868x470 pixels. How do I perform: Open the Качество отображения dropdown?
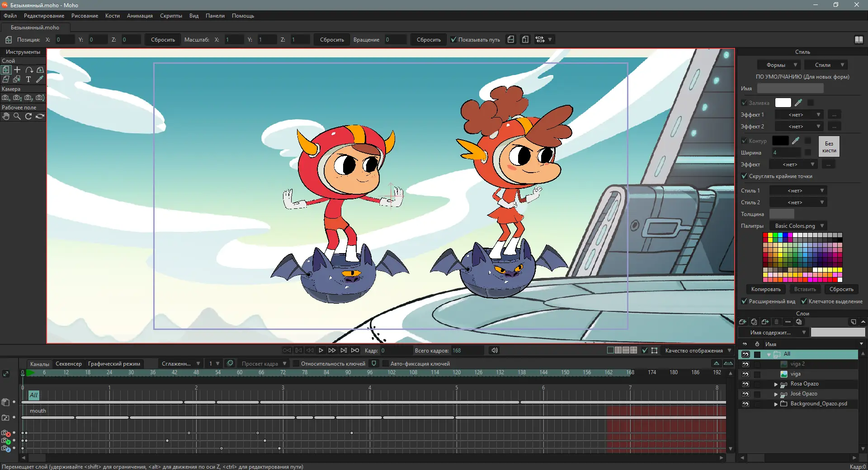(x=698, y=350)
